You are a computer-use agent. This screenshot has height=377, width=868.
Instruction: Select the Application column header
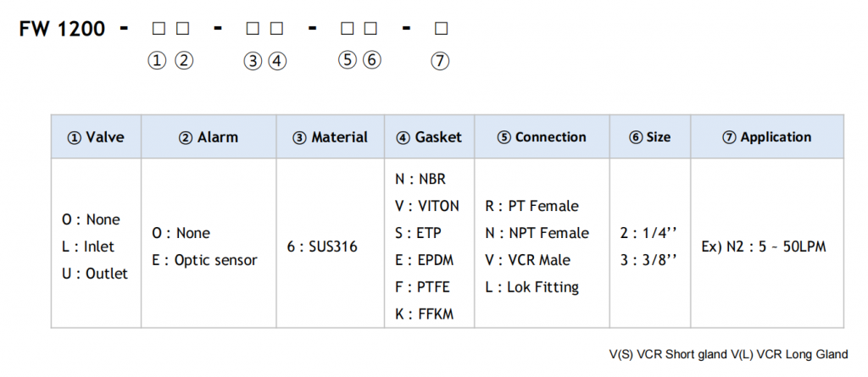pos(767,137)
